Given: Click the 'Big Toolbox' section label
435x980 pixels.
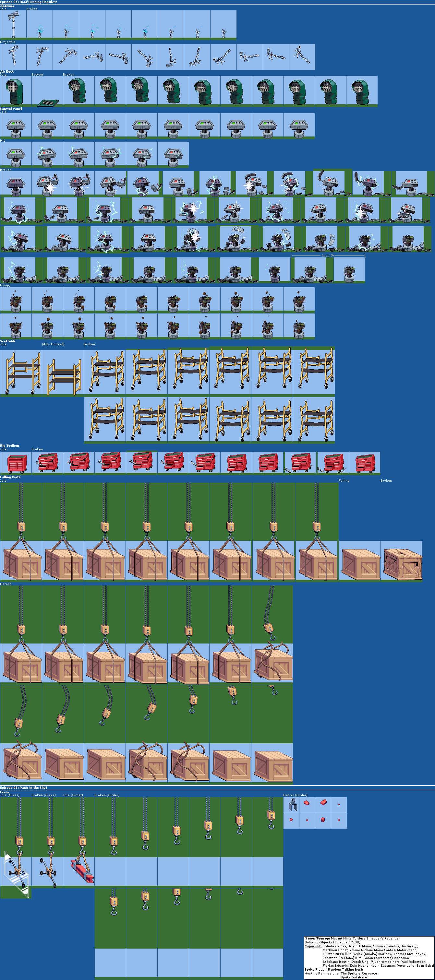Looking at the screenshot, I should point(9,445).
